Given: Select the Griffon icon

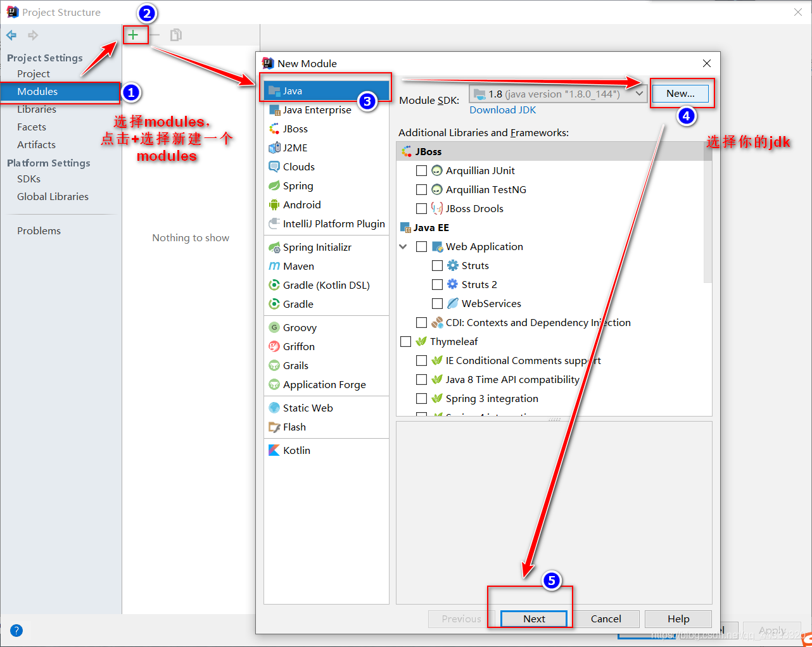Looking at the screenshot, I should [x=274, y=347].
